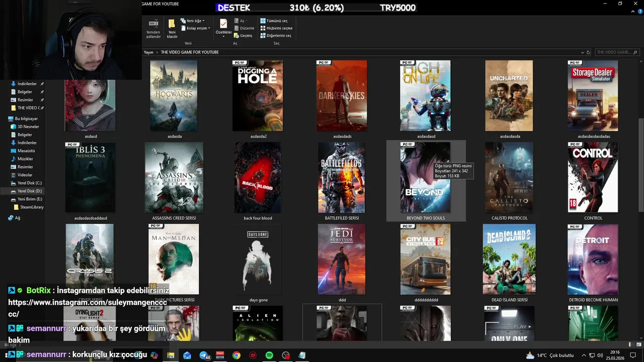This screenshot has height=362, width=644.
Task: Expand the Kolay erişim menu
Action: point(196,28)
